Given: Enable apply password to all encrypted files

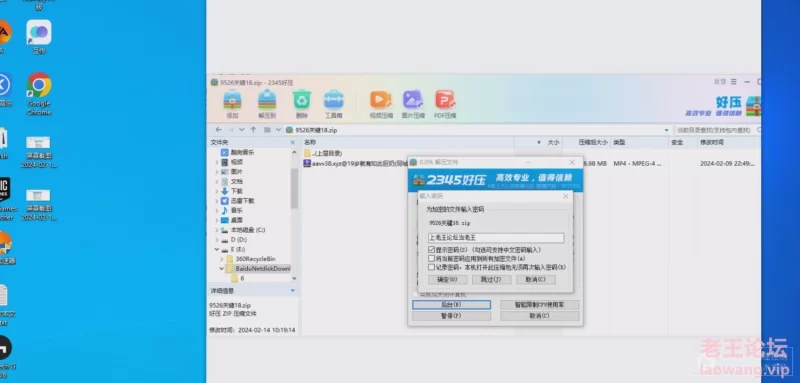Looking at the screenshot, I should click(432, 259).
